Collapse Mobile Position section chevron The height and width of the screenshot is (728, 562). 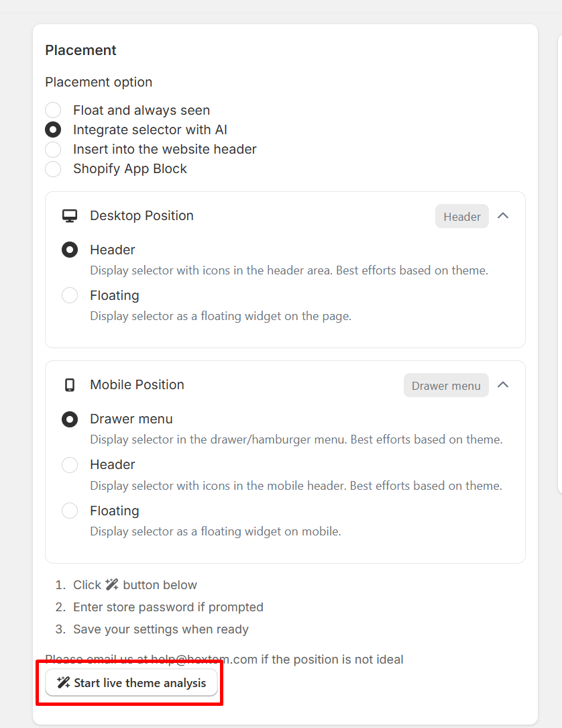pyautogui.click(x=503, y=385)
